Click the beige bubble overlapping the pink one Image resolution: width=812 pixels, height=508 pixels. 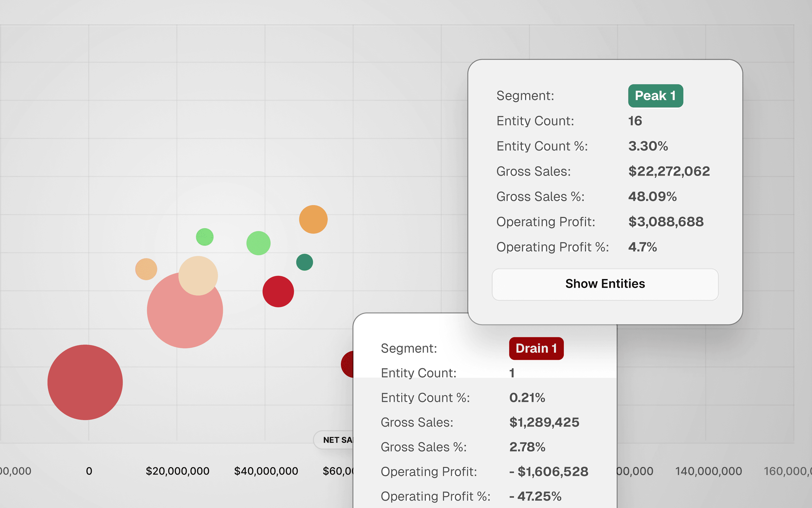[198, 276]
